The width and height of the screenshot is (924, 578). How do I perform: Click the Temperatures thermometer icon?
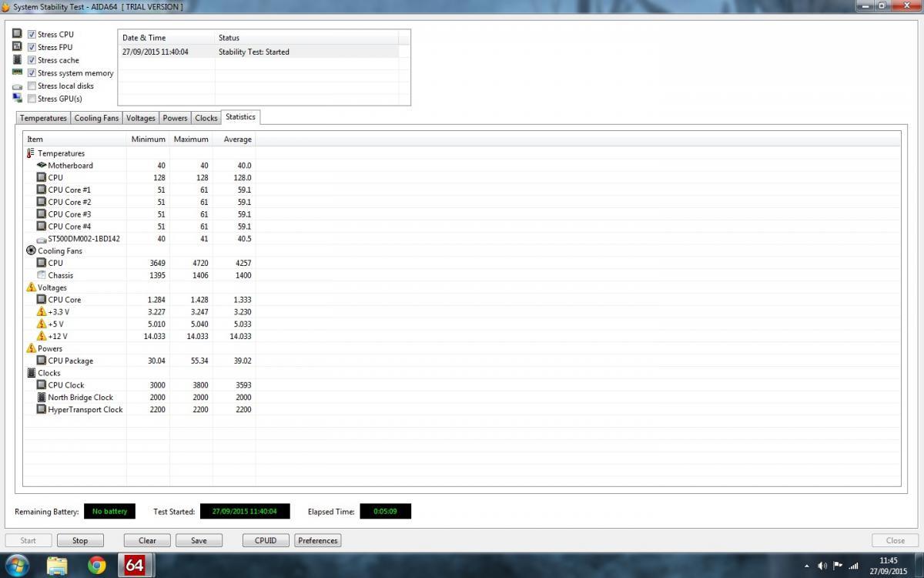pos(31,153)
